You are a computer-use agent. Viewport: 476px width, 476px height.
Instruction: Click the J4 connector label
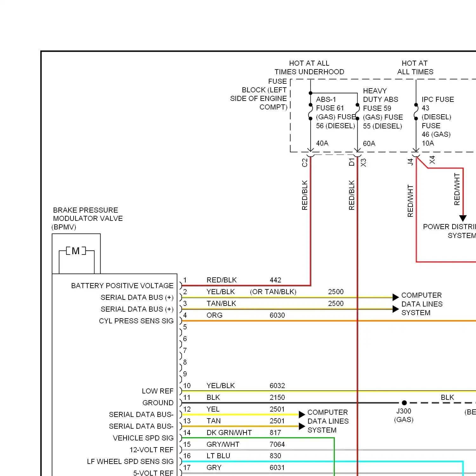[x=410, y=162]
